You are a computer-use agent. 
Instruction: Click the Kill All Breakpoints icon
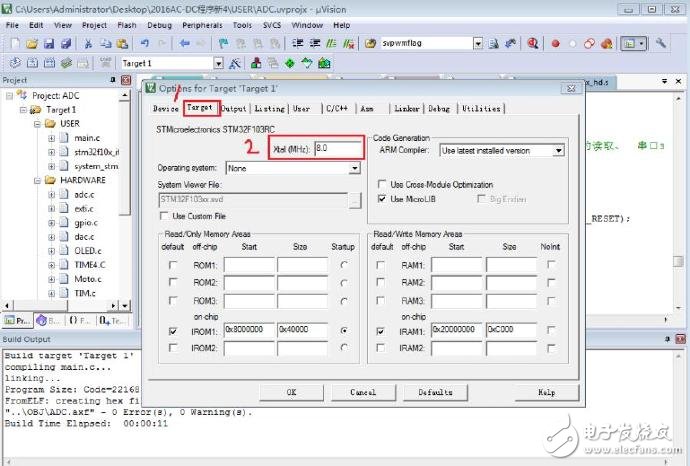607,43
